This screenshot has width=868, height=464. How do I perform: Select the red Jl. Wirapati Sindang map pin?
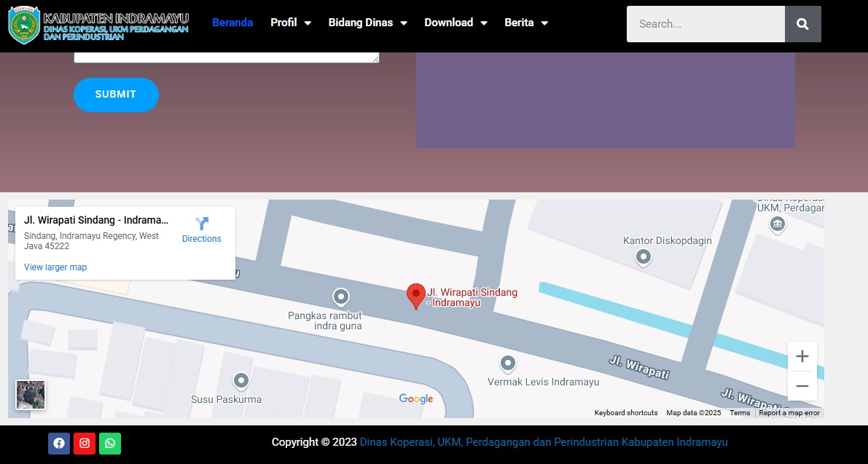click(x=416, y=296)
